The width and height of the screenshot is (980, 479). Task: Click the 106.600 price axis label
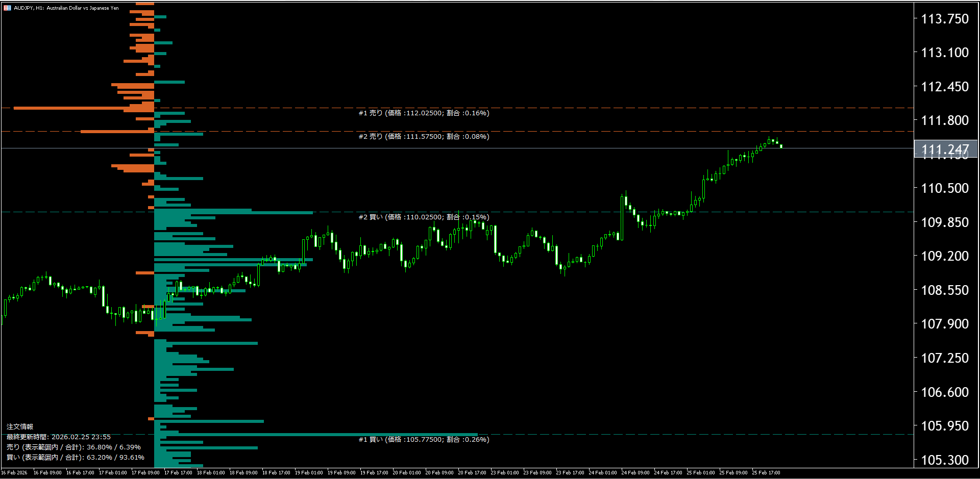tap(944, 392)
